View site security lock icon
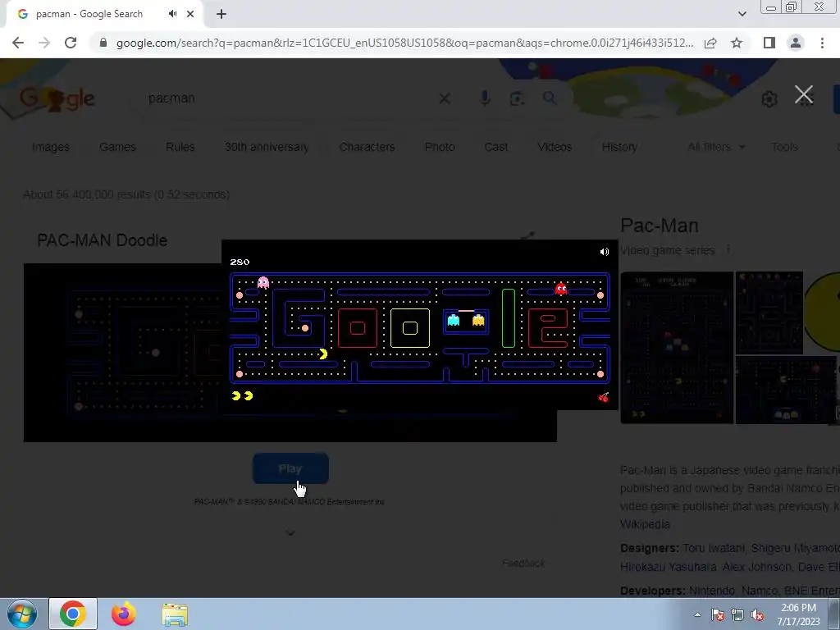Image resolution: width=840 pixels, height=630 pixels. click(103, 43)
